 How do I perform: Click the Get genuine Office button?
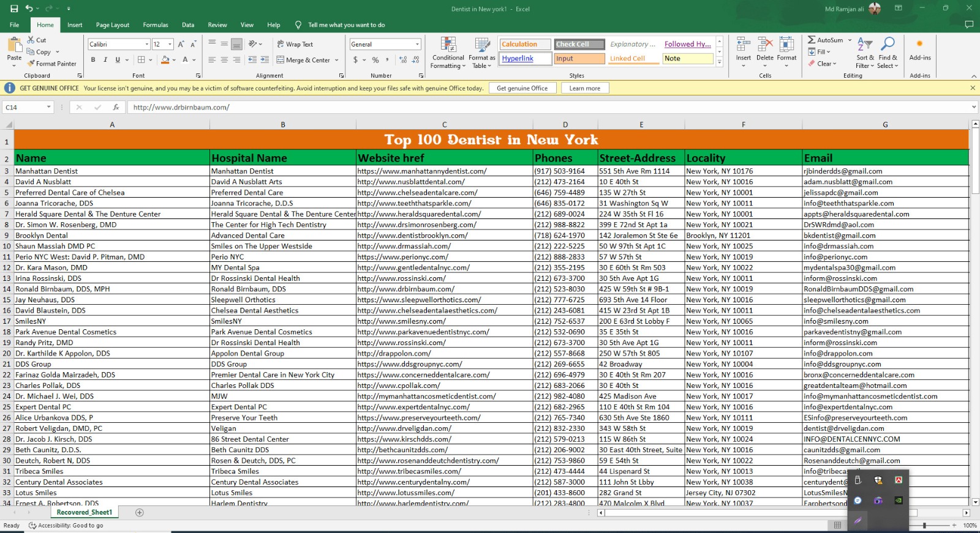(522, 88)
